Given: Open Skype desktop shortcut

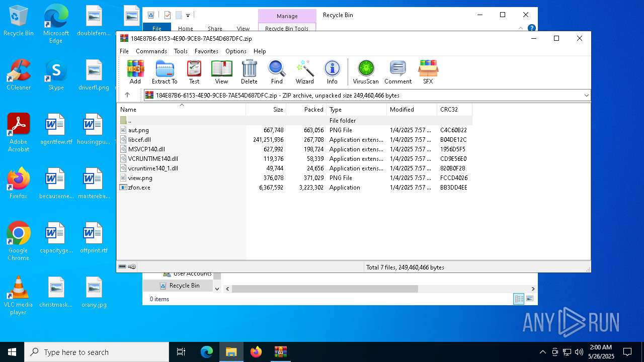Looking at the screenshot, I should pos(56,75).
